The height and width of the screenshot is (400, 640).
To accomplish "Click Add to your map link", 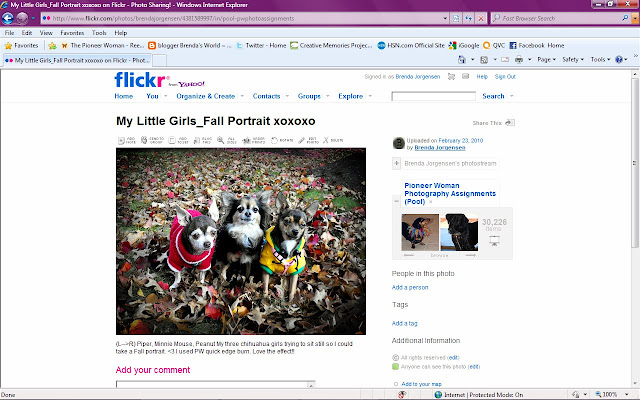I will pos(421,384).
